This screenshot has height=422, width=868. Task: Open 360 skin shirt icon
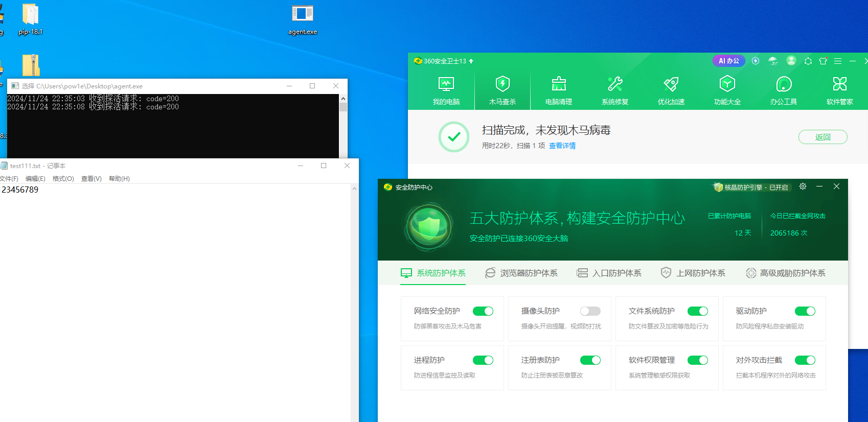(823, 61)
